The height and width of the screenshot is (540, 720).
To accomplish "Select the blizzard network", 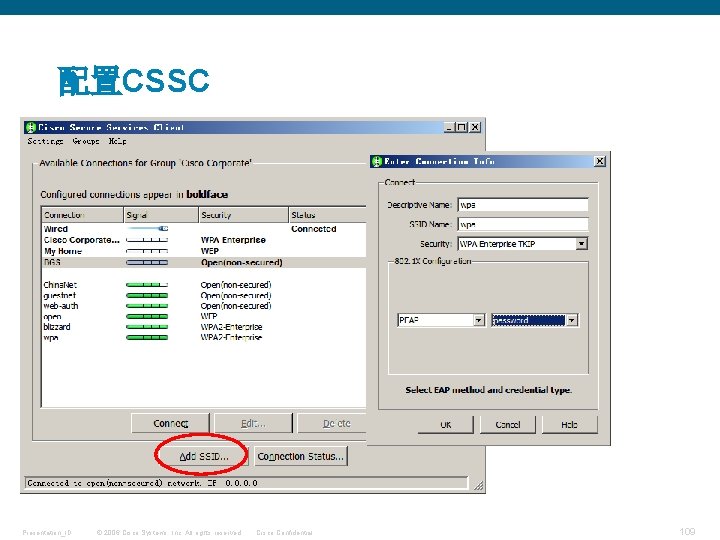I will (204, 327).
